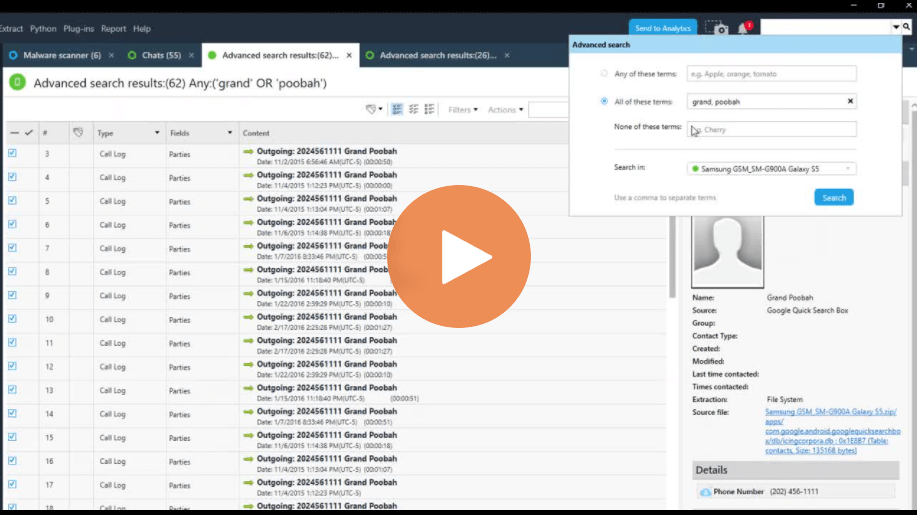Click the blue Search button

(833, 198)
